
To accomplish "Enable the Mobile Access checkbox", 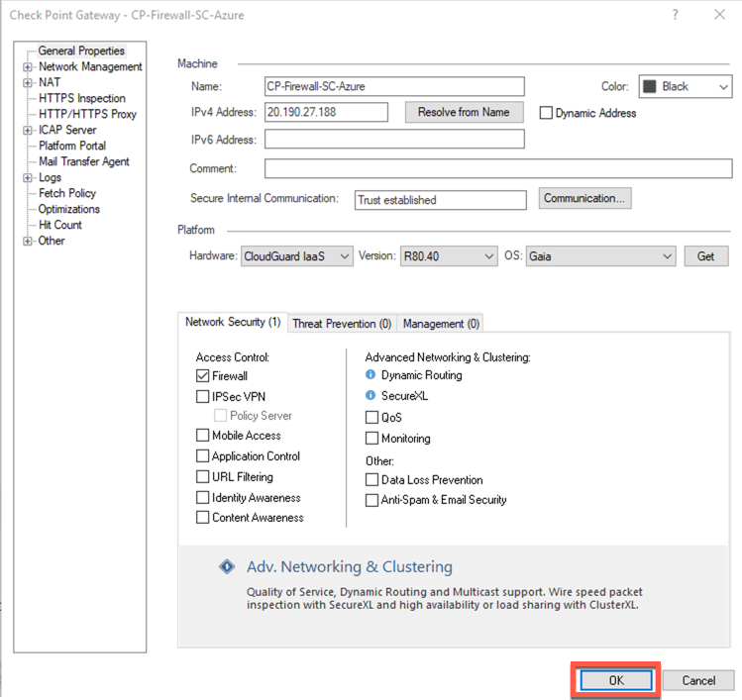I will pyautogui.click(x=202, y=435).
